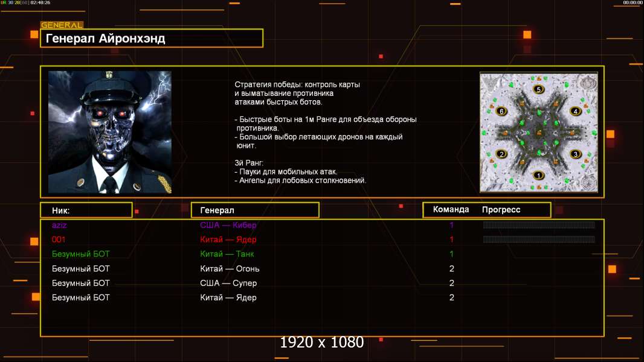Image resolution: width=644 pixels, height=362 pixels.
Task: Select 'Безумный БОТ' in the Китай — Огонь row
Action: click(x=80, y=269)
